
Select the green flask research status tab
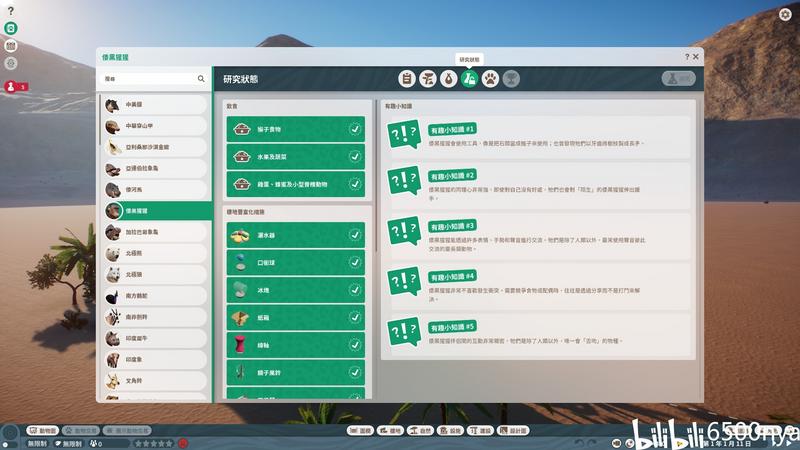coord(469,79)
